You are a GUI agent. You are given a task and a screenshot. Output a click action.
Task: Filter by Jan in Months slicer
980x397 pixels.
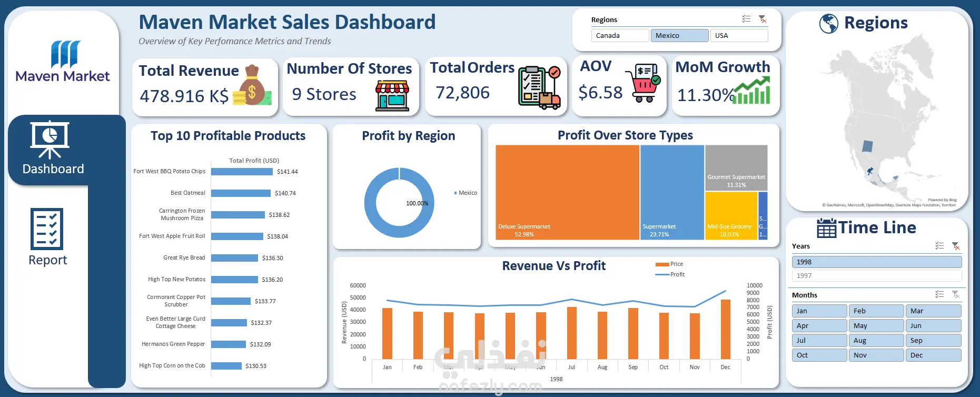pyautogui.click(x=819, y=311)
